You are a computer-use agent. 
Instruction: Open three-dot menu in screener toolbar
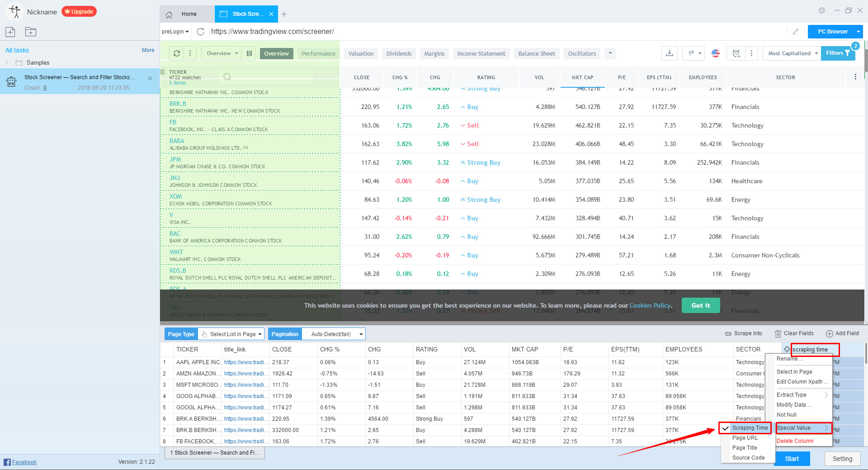point(752,53)
